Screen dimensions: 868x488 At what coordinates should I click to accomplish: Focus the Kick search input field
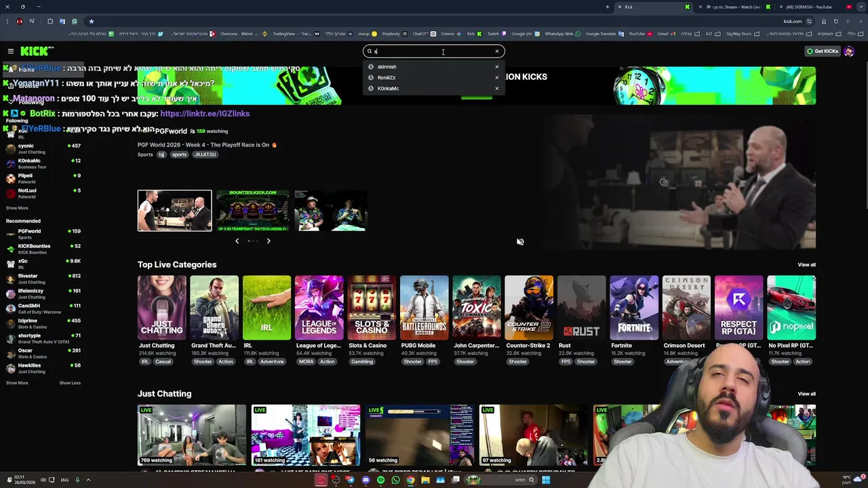(x=434, y=52)
